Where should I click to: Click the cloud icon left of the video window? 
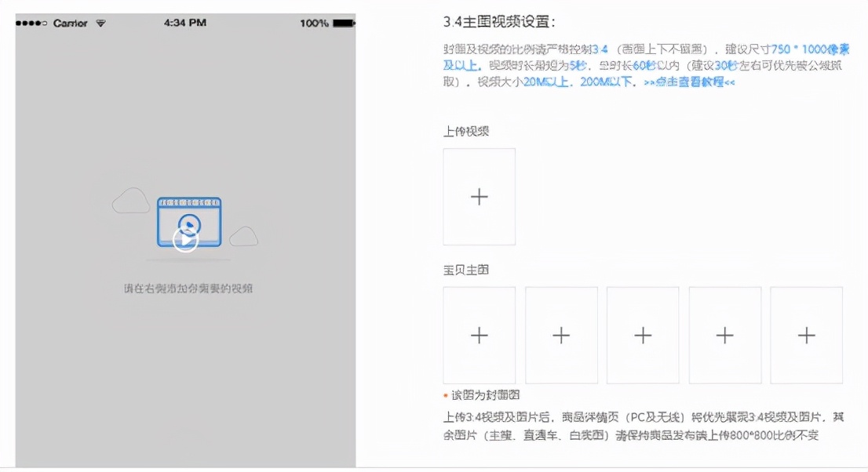[x=130, y=201]
